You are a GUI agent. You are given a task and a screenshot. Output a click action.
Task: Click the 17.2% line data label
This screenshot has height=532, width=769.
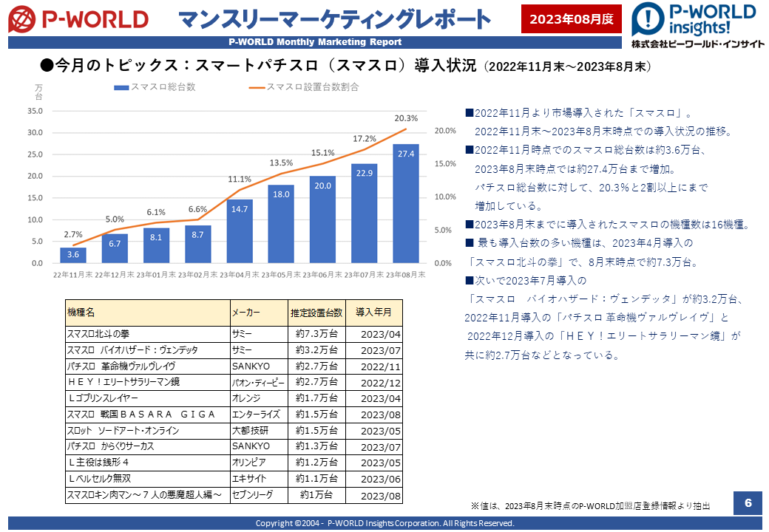365,139
